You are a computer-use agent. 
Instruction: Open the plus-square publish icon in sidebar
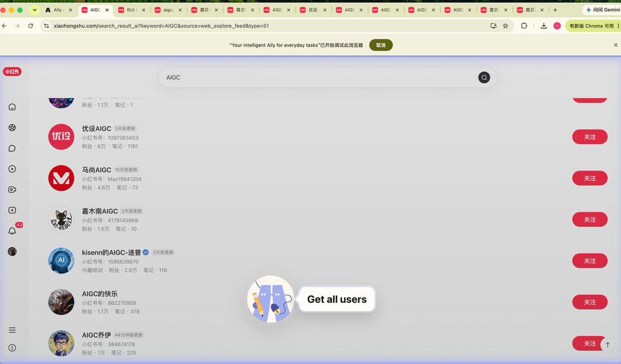(x=12, y=210)
